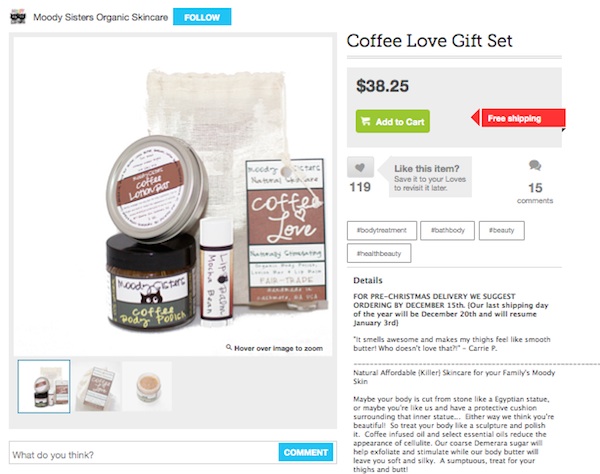Select the #healthbeauty tag
600x474 pixels.
(379, 253)
